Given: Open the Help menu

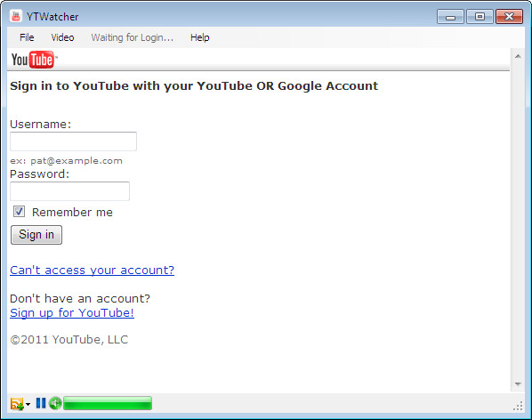Looking at the screenshot, I should (x=200, y=37).
